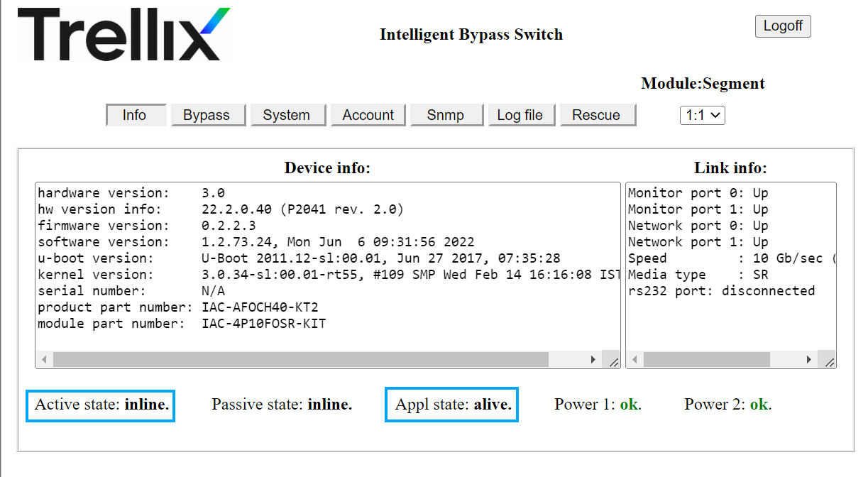Viewport: 868px width, 477px height.
Task: Click the Trellix logo
Action: click(123, 34)
